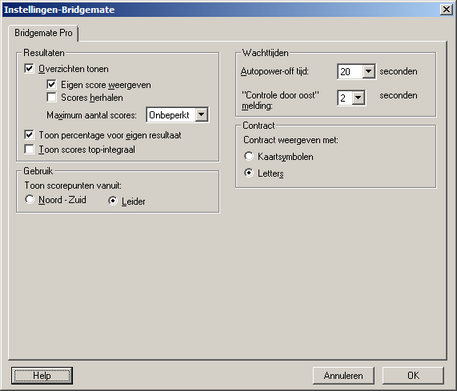Click the Contract weergeven met label

pos(291,140)
